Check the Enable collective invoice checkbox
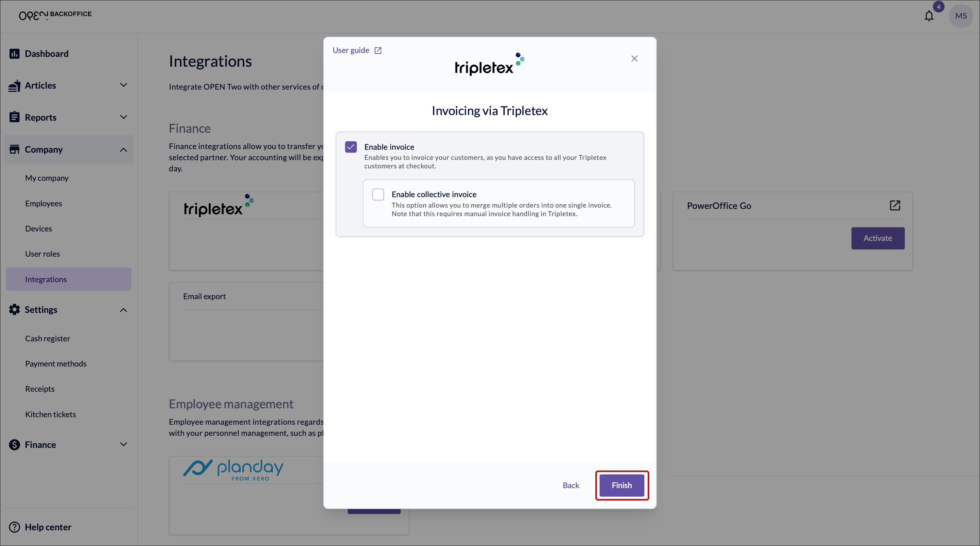The height and width of the screenshot is (546, 980). tap(378, 195)
